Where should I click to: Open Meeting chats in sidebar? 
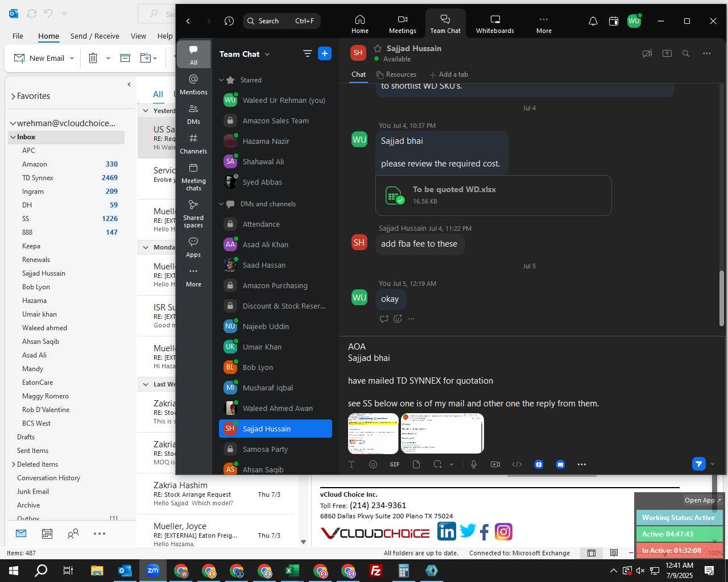[193, 177]
